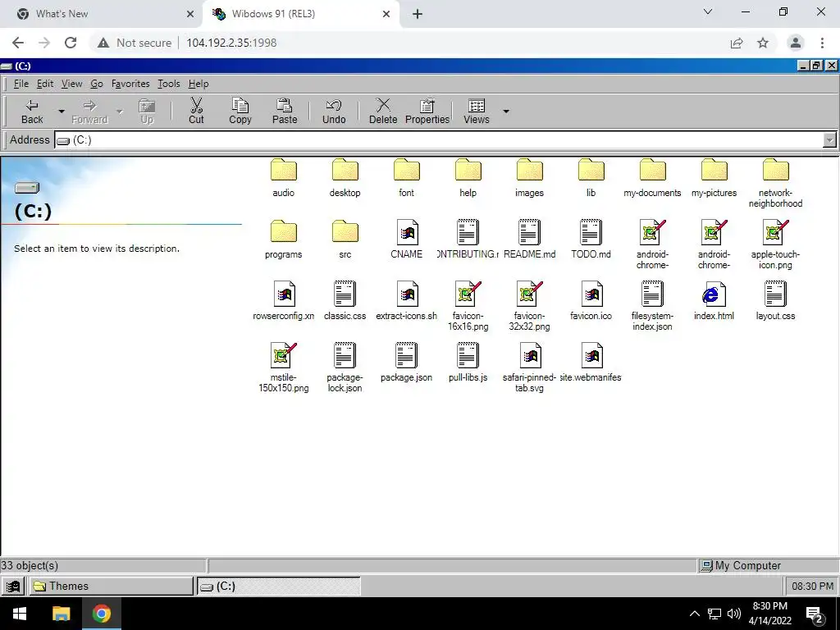Open the Go menu
840x630 pixels.
[97, 84]
